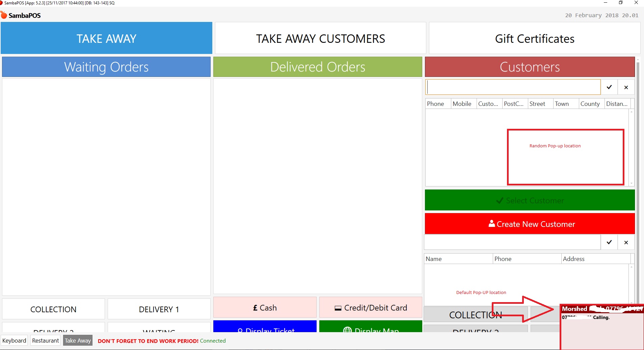Pay with the Cash button

pyautogui.click(x=265, y=308)
